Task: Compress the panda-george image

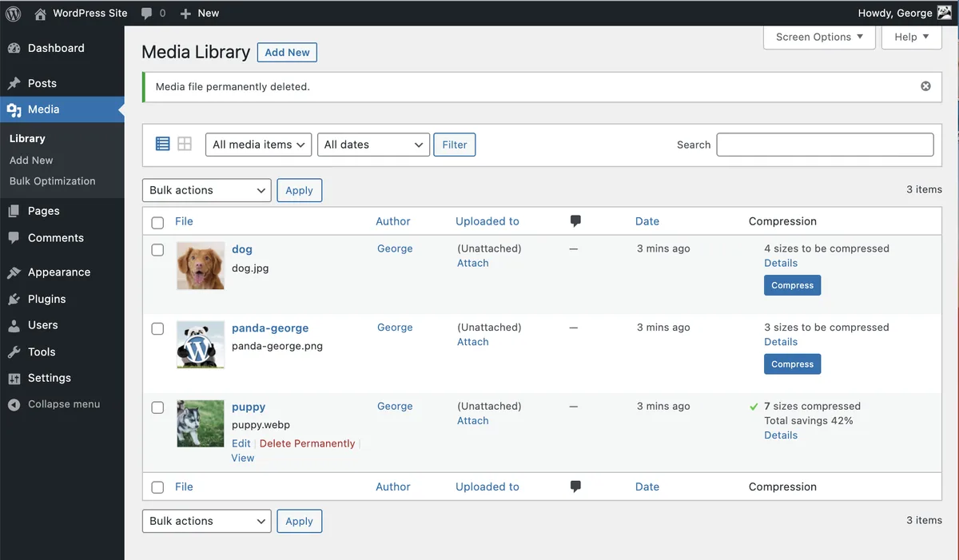Action: [792, 364]
